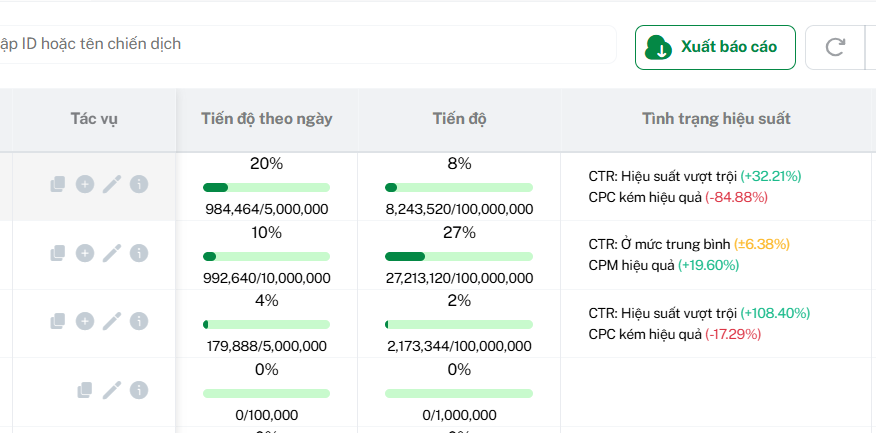Screen dimensions: 876x433
Task: Click the 27,213,120/100,000,000 value
Action: [459, 278]
